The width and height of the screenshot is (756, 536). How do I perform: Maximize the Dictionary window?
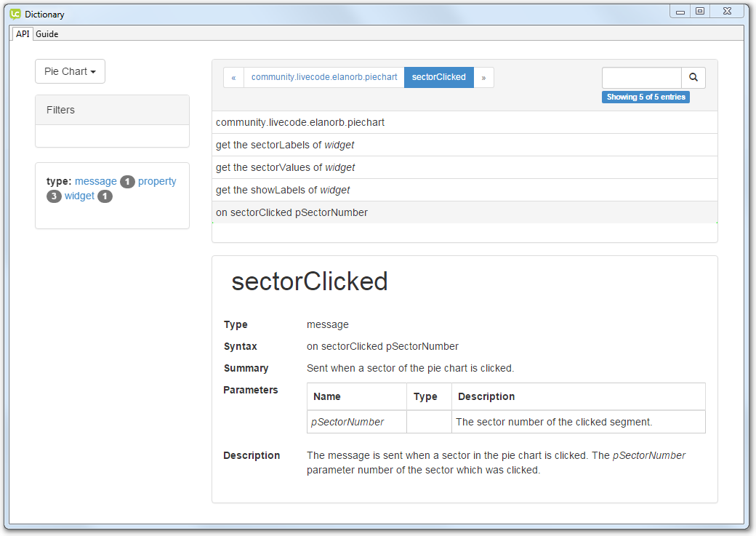click(x=699, y=11)
